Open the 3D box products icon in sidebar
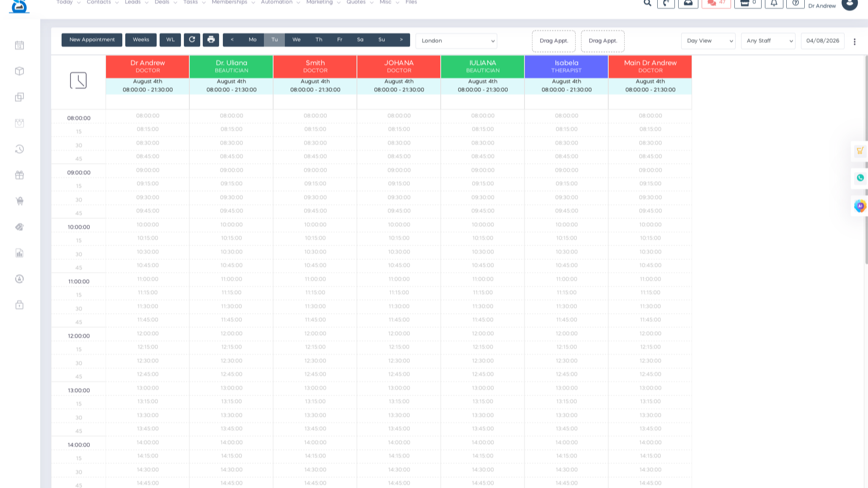The width and height of the screenshot is (868, 488). click(19, 71)
